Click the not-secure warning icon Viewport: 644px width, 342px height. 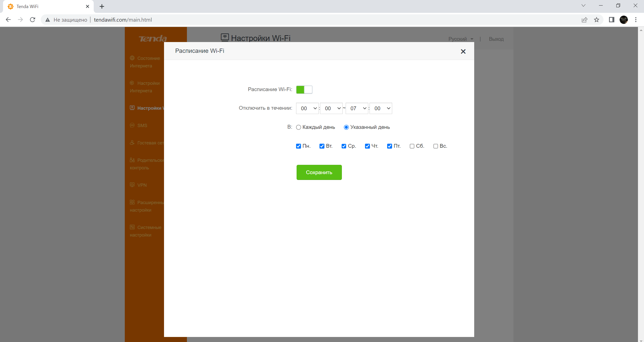tap(48, 20)
